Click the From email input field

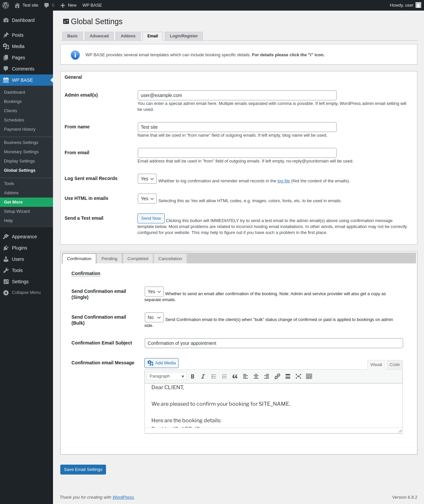[237, 153]
